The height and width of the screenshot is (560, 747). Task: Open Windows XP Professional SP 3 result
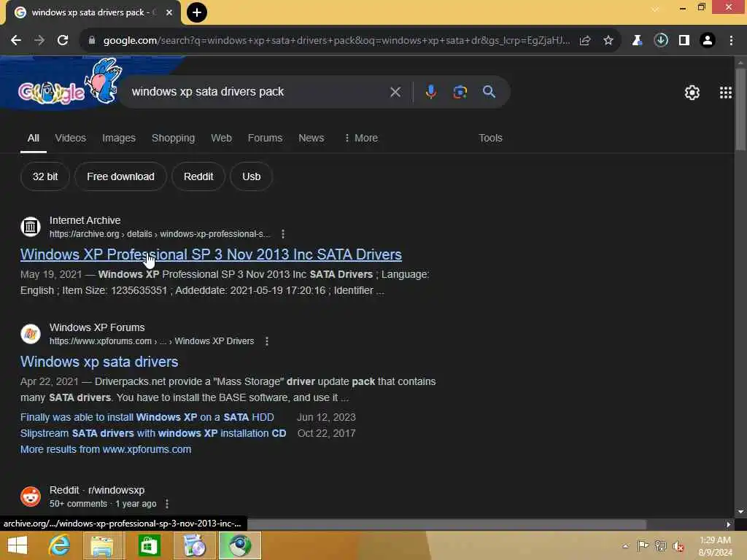(x=211, y=254)
